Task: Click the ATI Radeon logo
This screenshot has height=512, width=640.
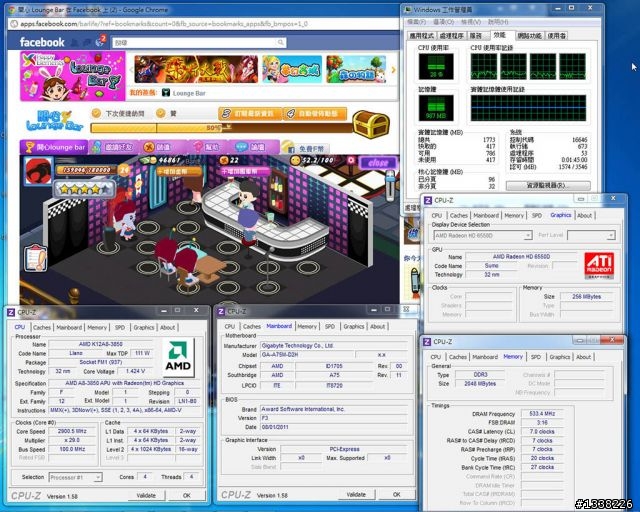Action: pos(600,265)
